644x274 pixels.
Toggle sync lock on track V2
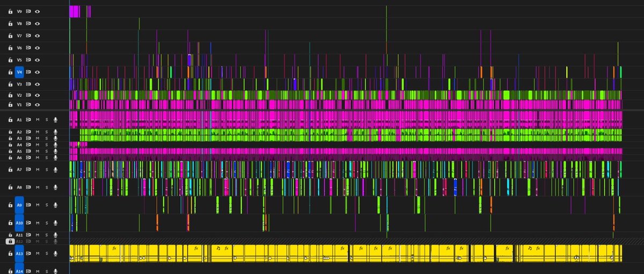click(x=28, y=95)
